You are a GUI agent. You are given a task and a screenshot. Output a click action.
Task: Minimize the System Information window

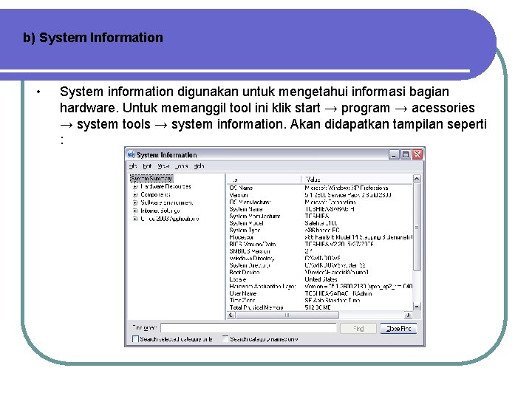394,155
